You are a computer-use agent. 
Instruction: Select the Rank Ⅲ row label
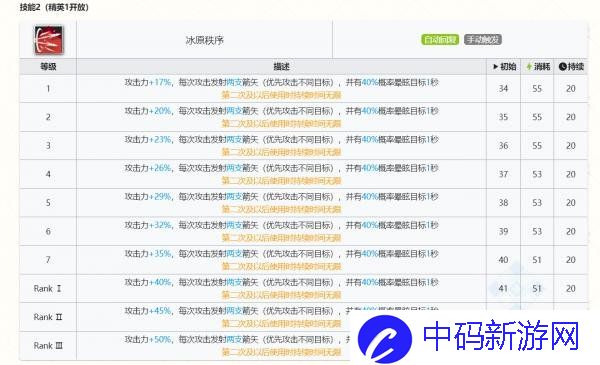point(48,346)
